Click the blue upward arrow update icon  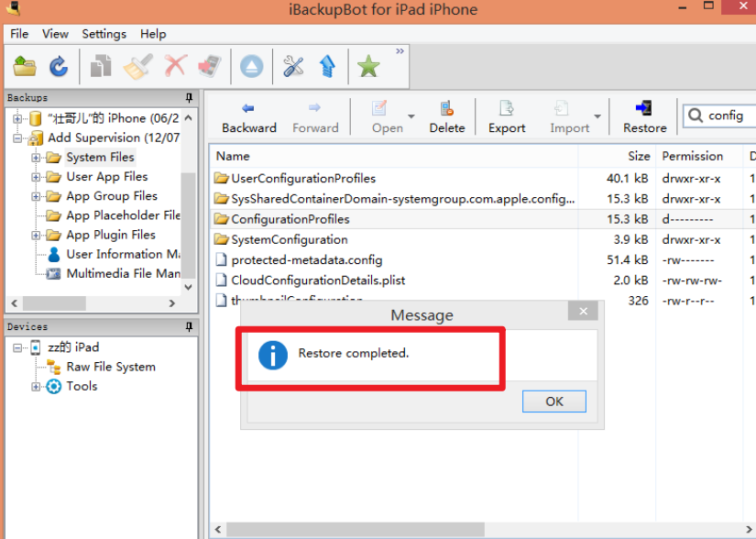click(327, 66)
